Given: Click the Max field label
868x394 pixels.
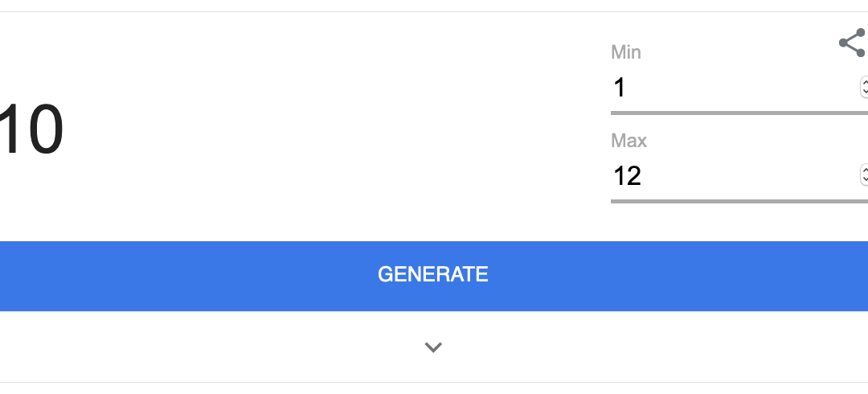Looking at the screenshot, I should pyautogui.click(x=628, y=140).
